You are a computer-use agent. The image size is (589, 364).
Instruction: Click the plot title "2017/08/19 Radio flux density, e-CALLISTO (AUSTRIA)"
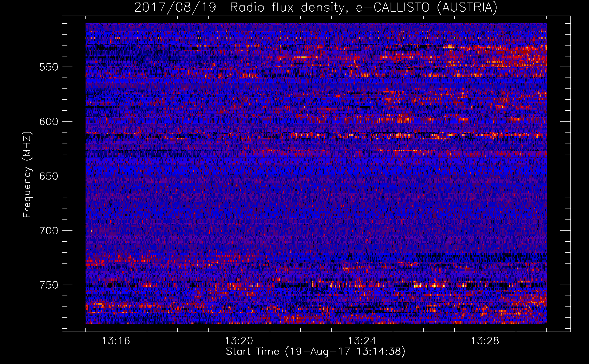point(316,7)
